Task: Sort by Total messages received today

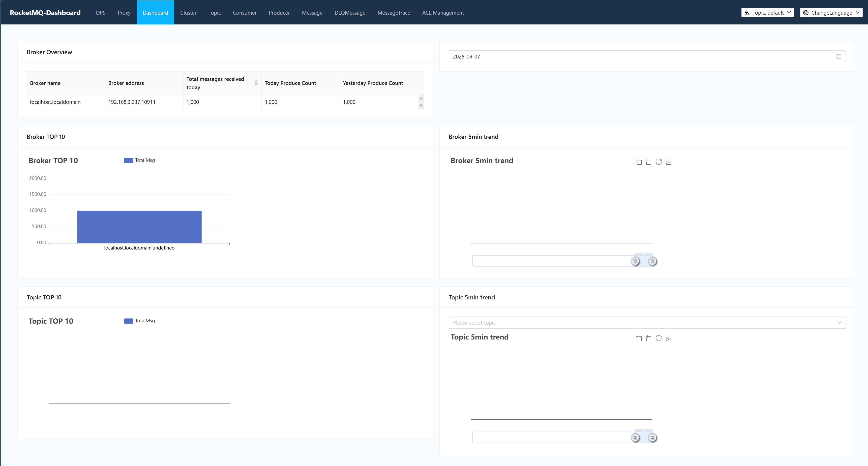Action: coord(256,83)
